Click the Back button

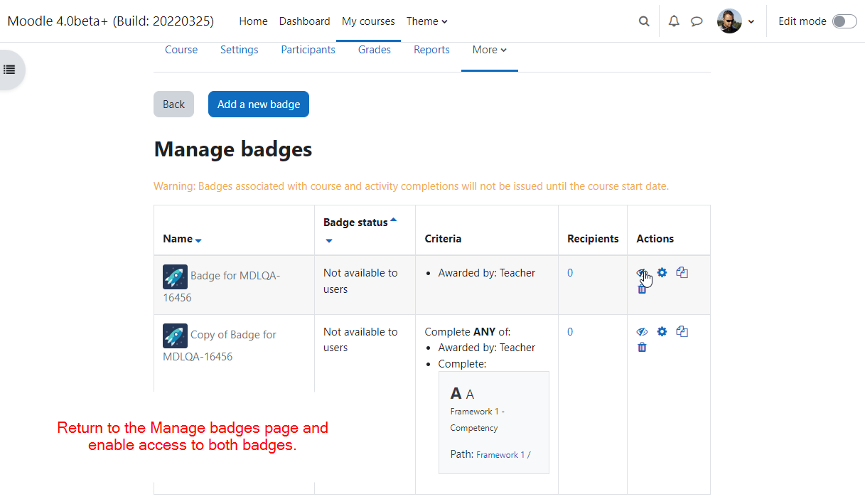[x=173, y=104]
